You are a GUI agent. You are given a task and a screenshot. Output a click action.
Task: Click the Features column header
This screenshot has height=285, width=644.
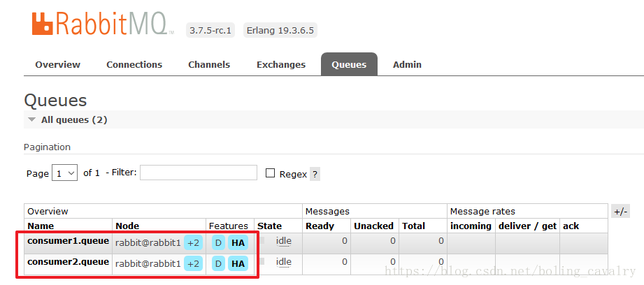[229, 226]
